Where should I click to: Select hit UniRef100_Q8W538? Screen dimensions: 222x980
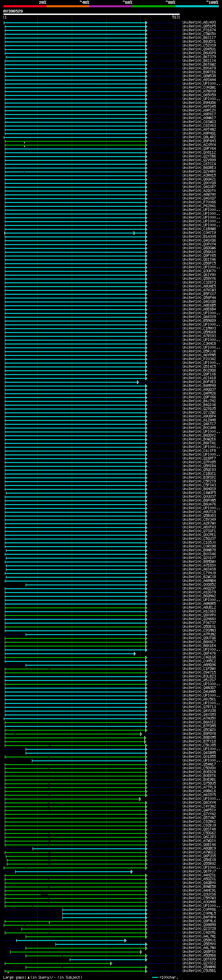tap(199, 76)
